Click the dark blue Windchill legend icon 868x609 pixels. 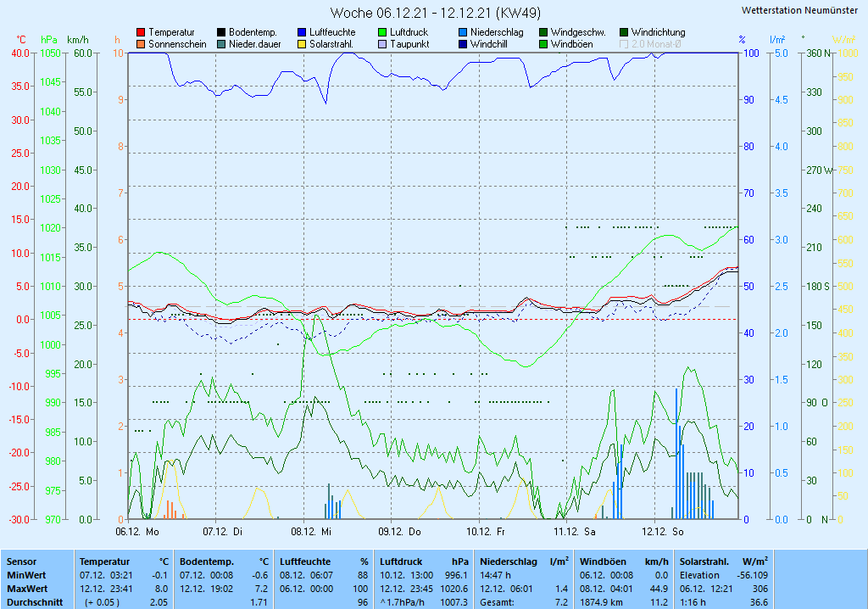463,44
